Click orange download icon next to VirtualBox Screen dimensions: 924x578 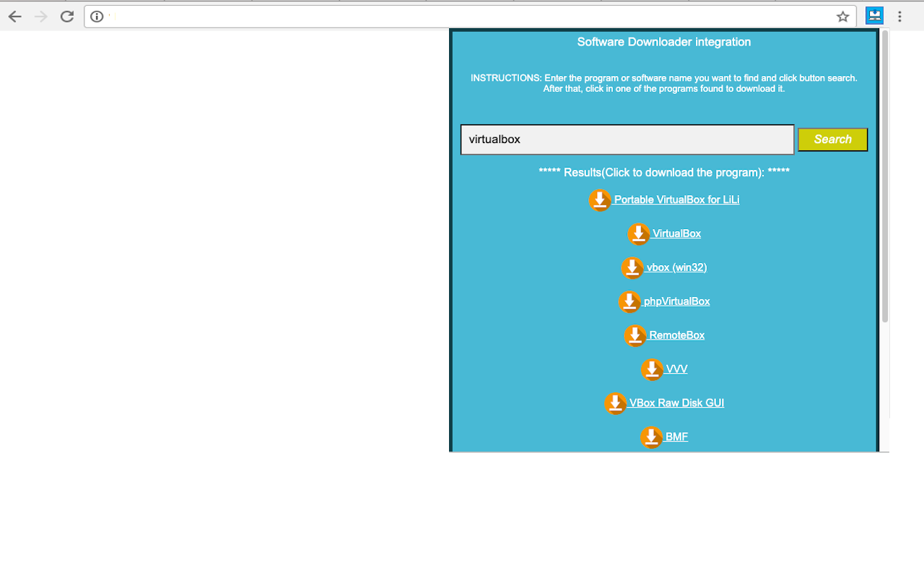(638, 234)
